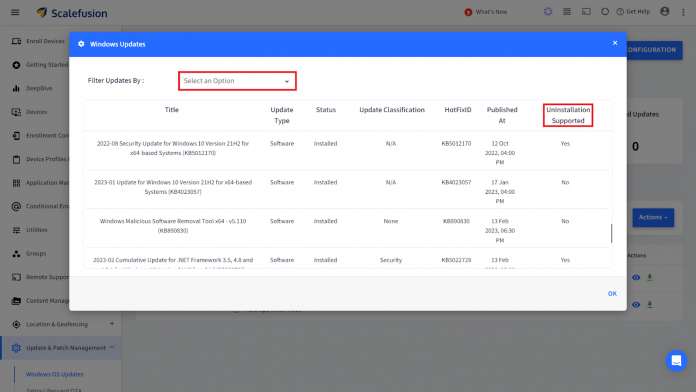Click the Update Classification column header
This screenshot has height=392, width=696.
[392, 110]
